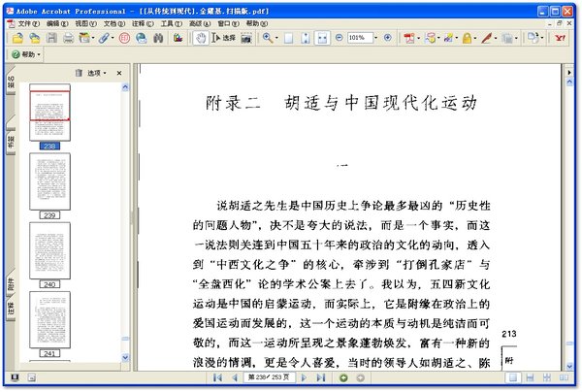
Task: Open the 文档 menu
Action: [x=113, y=23]
